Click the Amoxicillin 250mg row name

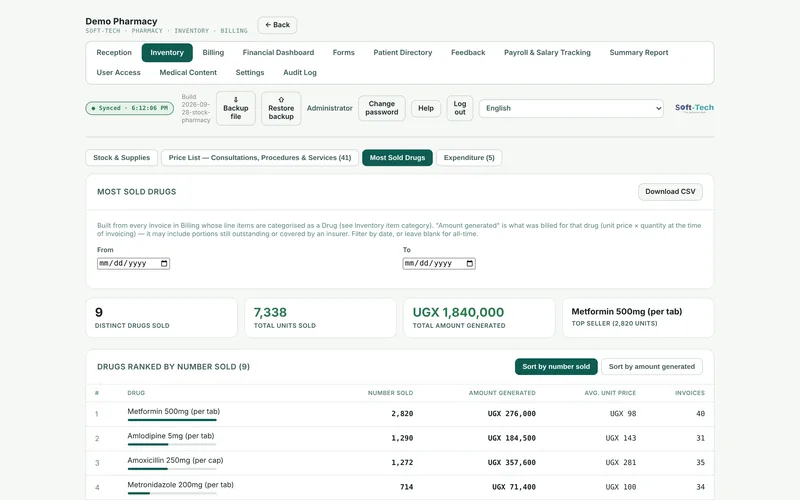[x=175, y=460]
